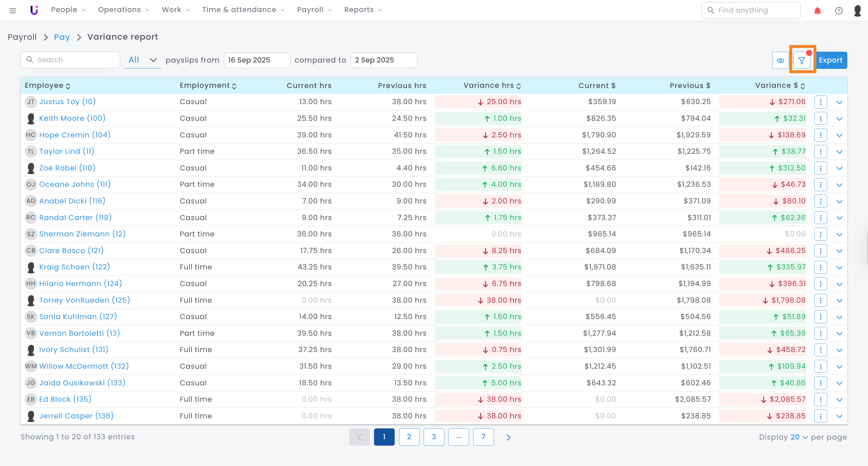This screenshot has width=868, height=466.
Task: Open Torrey VonRueden's employee link
Action: click(x=84, y=300)
